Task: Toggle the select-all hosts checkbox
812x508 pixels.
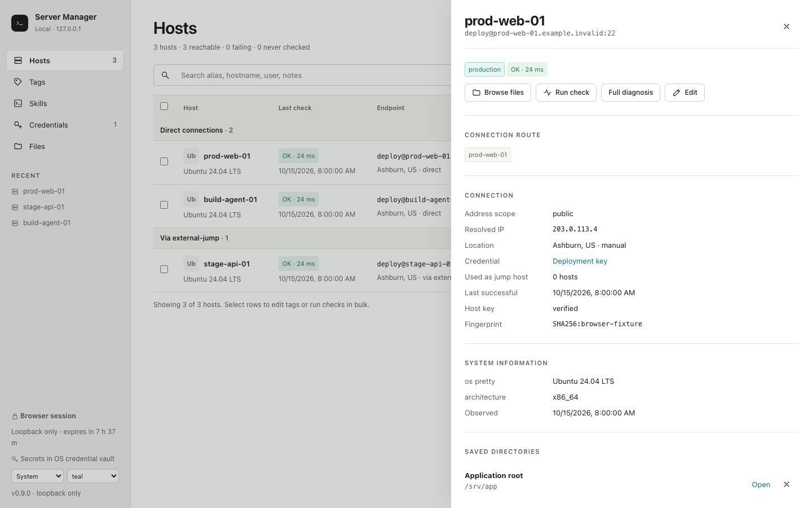Action: (x=164, y=106)
